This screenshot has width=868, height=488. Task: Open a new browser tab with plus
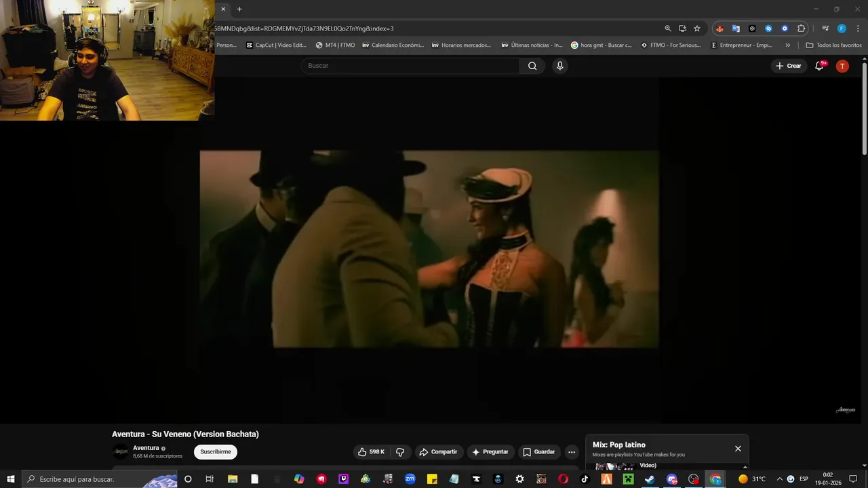pos(239,9)
